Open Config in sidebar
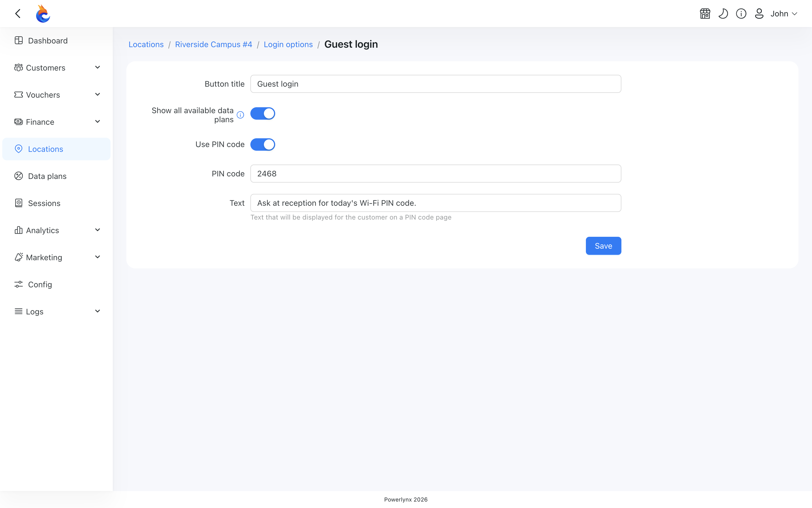This screenshot has height=508, width=812. pyautogui.click(x=56, y=284)
